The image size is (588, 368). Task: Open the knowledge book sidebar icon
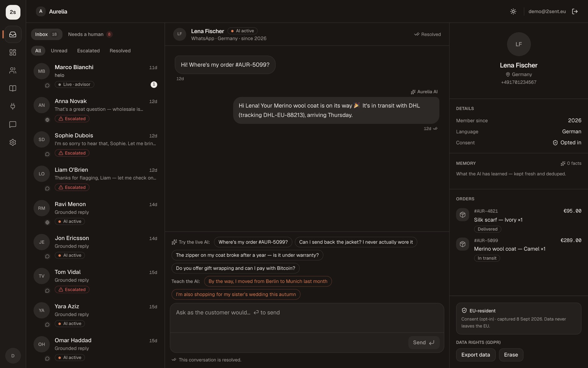[x=13, y=88]
